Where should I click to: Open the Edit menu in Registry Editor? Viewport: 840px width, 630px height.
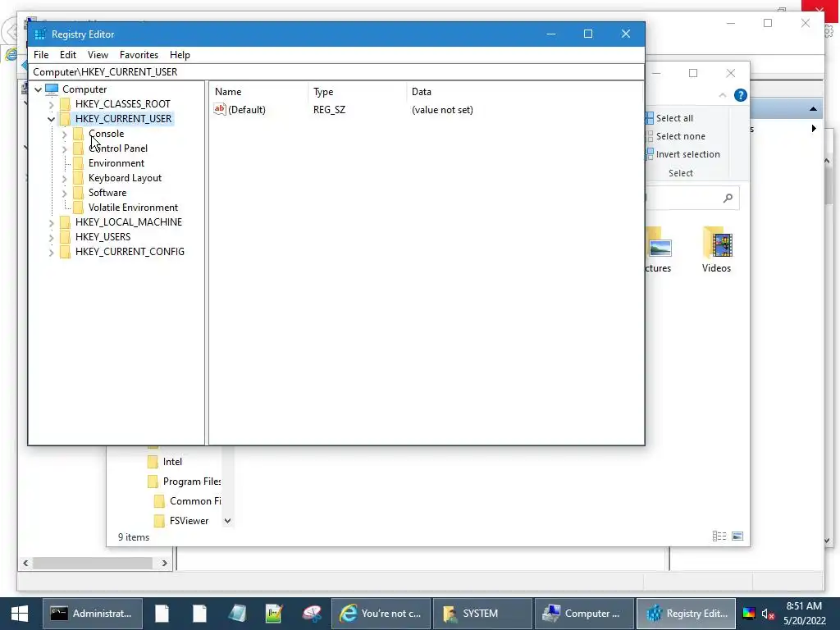67,55
